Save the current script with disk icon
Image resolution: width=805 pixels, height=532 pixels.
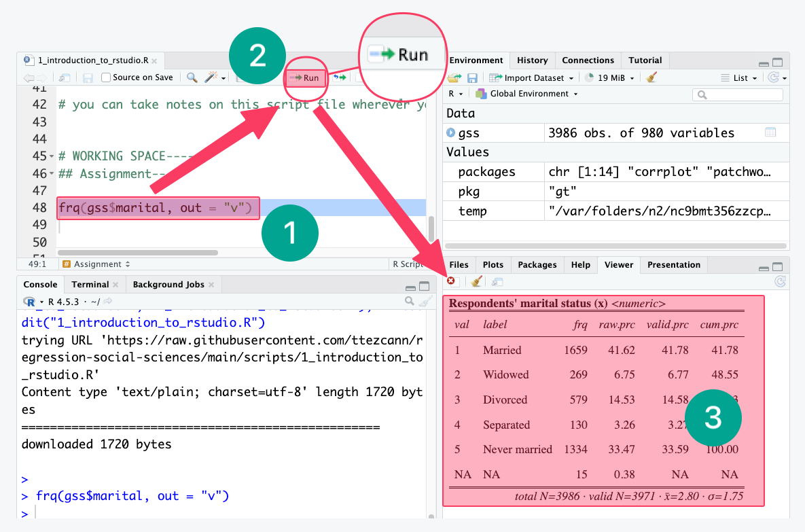(88, 78)
